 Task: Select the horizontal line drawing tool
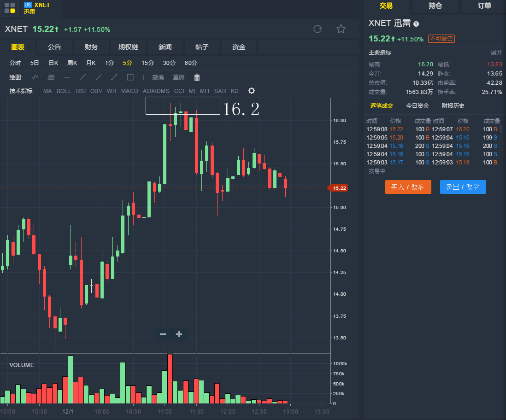point(67,77)
